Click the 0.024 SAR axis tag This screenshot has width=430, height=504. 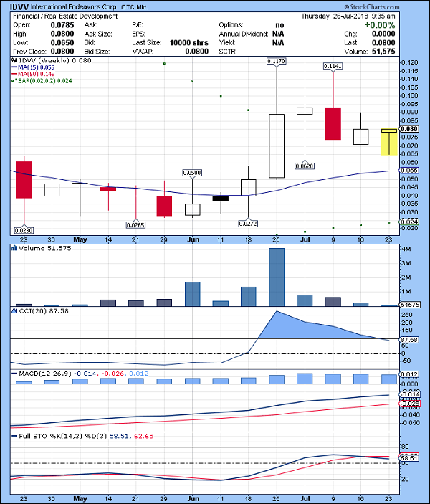pyautogui.click(x=409, y=222)
